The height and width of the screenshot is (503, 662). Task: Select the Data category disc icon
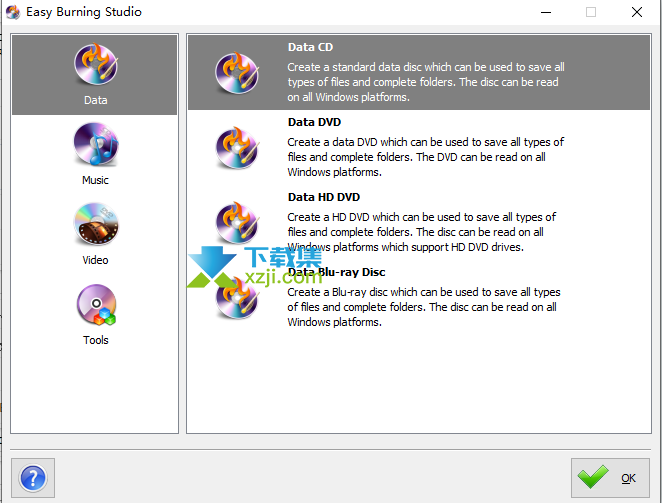pyautogui.click(x=96, y=65)
